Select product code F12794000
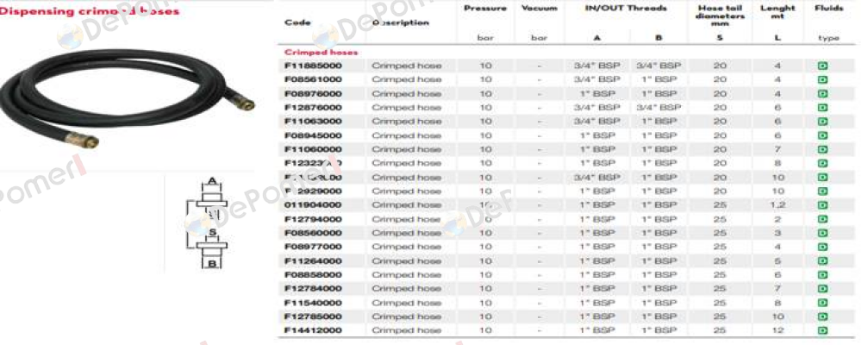This screenshot has width=868, height=345. pos(313,219)
